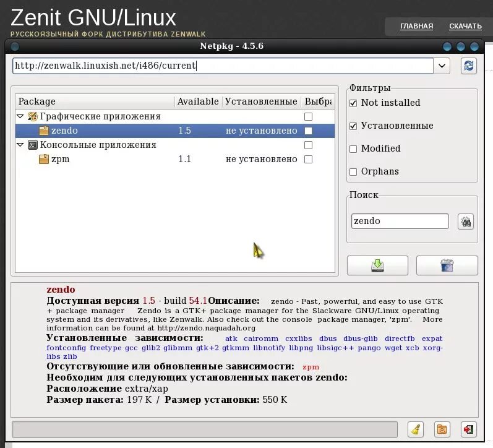Enable the Orphans filter
493x448 pixels.
pos(353,172)
